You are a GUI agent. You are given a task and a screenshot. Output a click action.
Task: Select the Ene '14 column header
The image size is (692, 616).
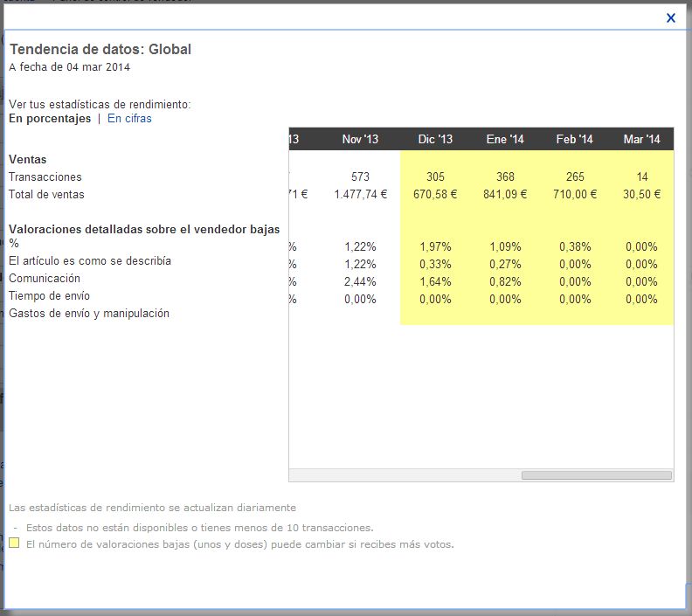click(x=505, y=140)
